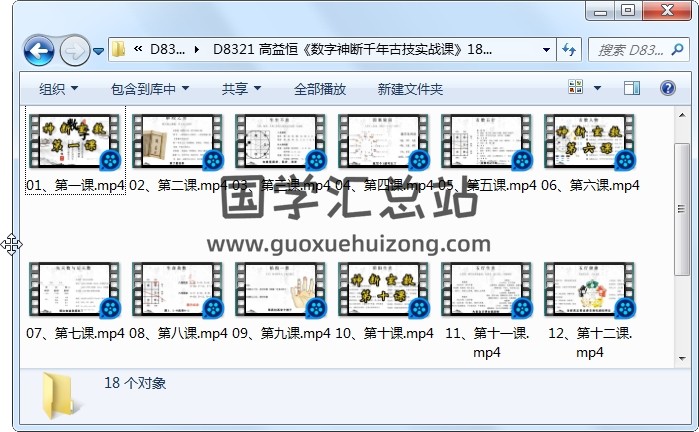Click the Back navigation arrow
This screenshot has width=699, height=432.
(39, 50)
